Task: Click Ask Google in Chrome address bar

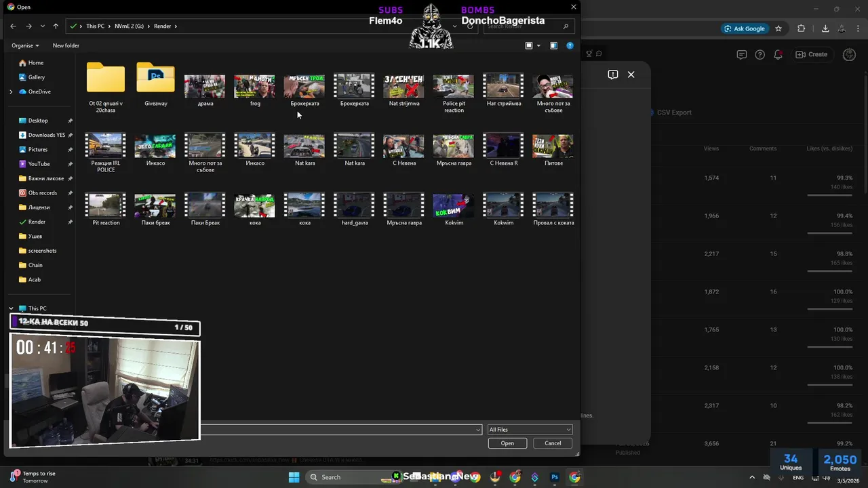Action: [x=745, y=28]
